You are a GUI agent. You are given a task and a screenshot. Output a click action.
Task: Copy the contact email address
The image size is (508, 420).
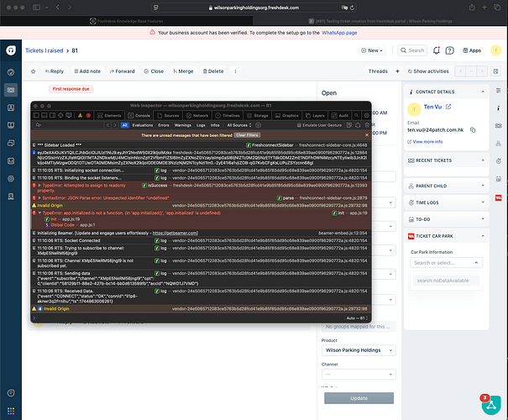[473, 130]
